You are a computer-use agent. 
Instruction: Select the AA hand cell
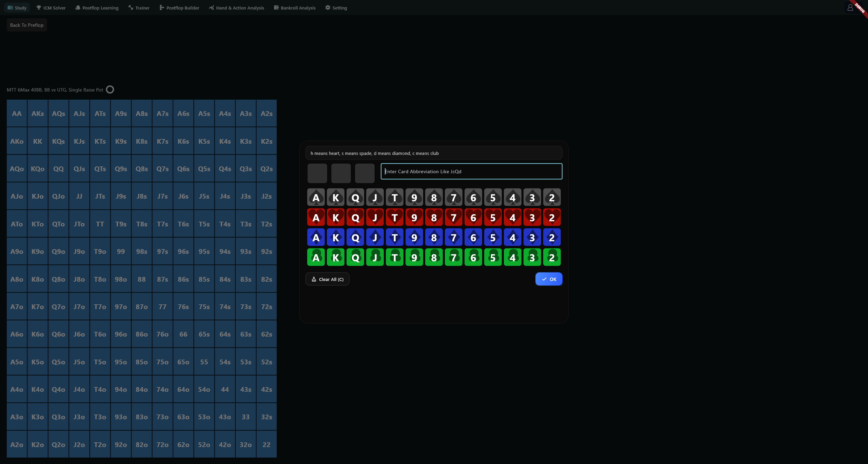tap(17, 114)
